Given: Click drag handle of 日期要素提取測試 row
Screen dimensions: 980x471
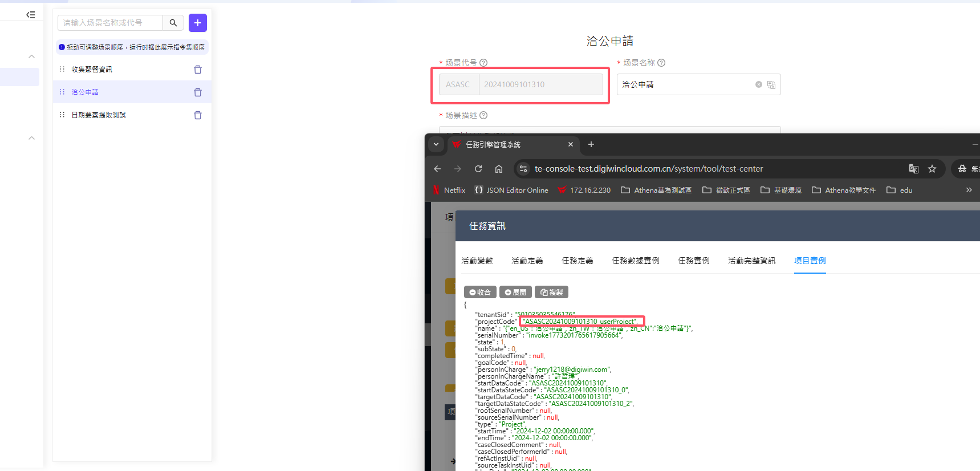Looking at the screenshot, I should [62, 115].
